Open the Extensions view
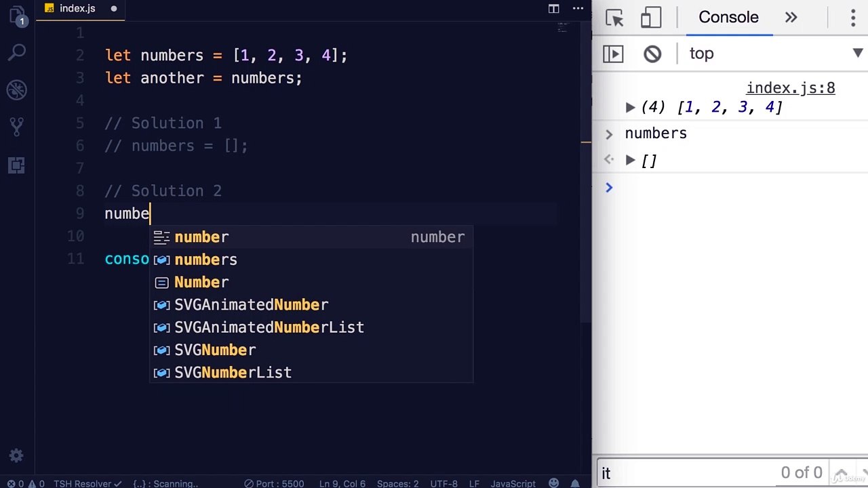This screenshot has height=488, width=868. 17,165
